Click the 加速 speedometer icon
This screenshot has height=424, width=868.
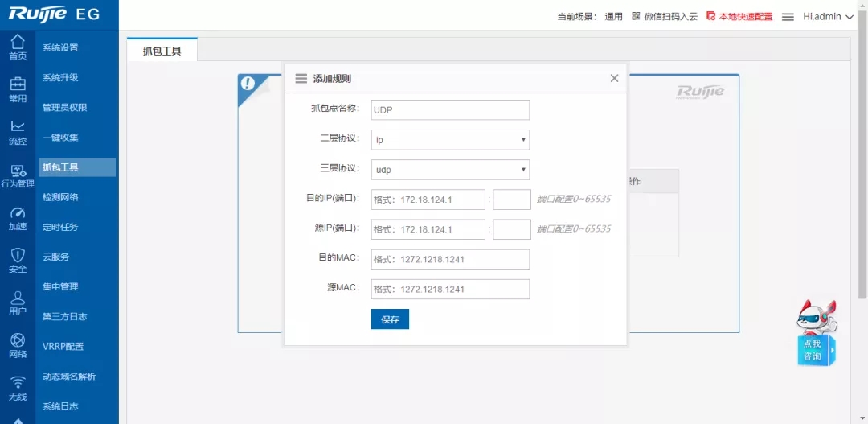pos(18,214)
